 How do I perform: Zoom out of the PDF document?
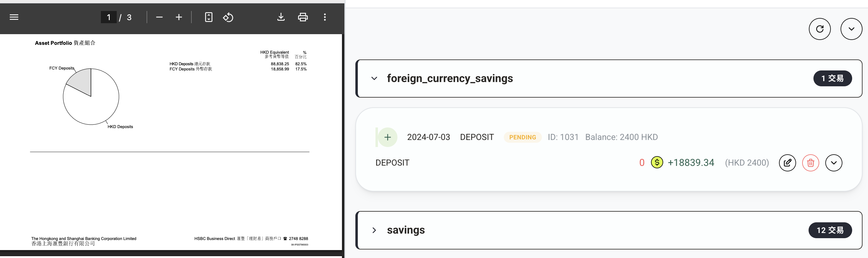(159, 17)
